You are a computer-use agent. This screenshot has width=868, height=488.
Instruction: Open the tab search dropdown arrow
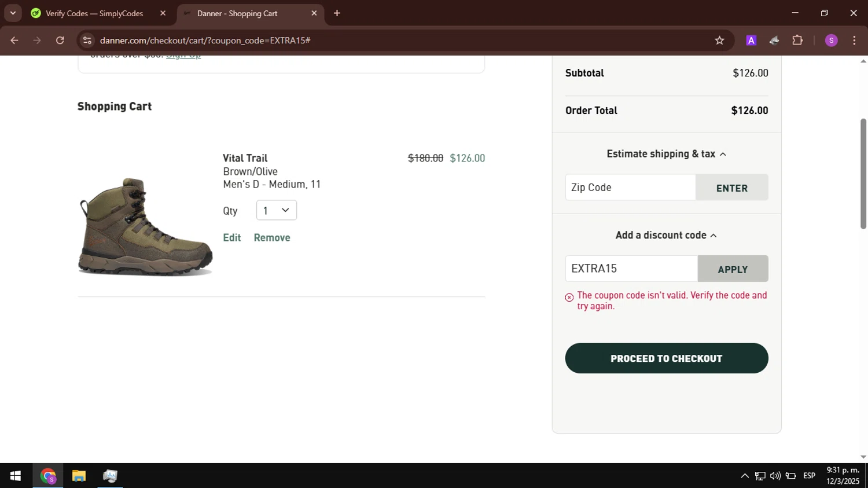tap(13, 13)
